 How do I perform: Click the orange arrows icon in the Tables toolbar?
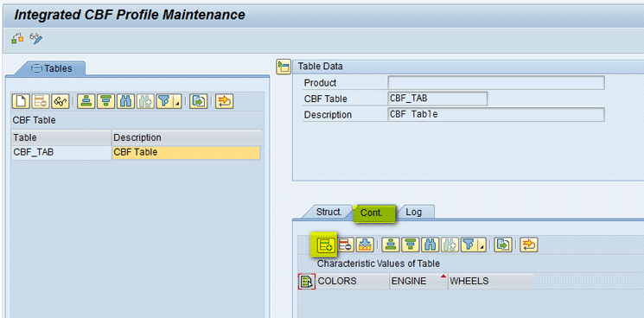click(x=224, y=101)
